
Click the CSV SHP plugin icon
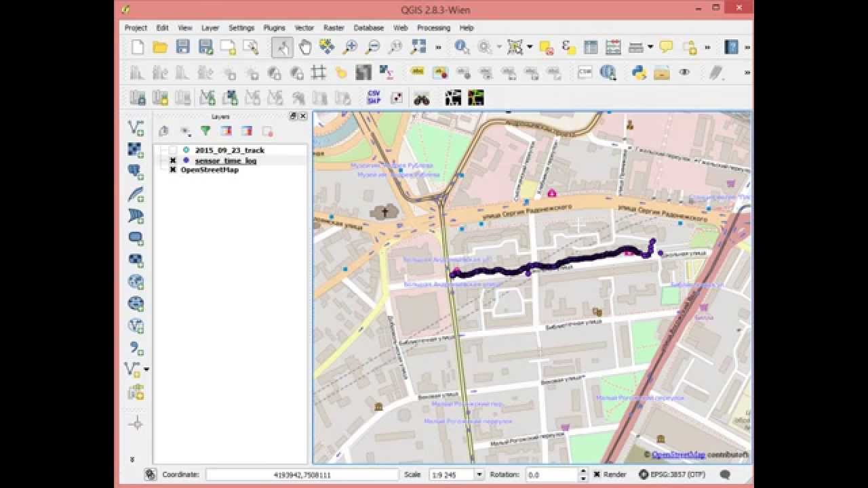374,98
